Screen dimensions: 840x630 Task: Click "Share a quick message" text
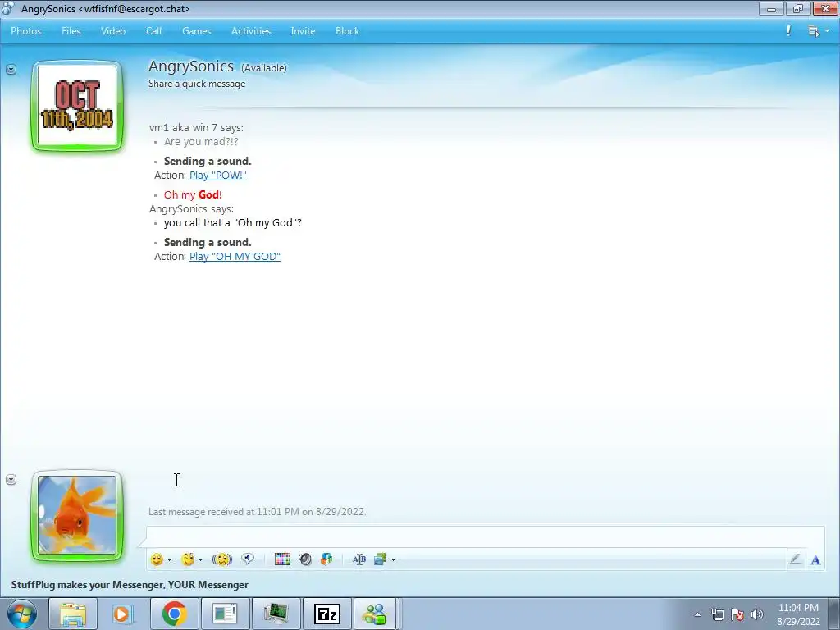click(197, 84)
